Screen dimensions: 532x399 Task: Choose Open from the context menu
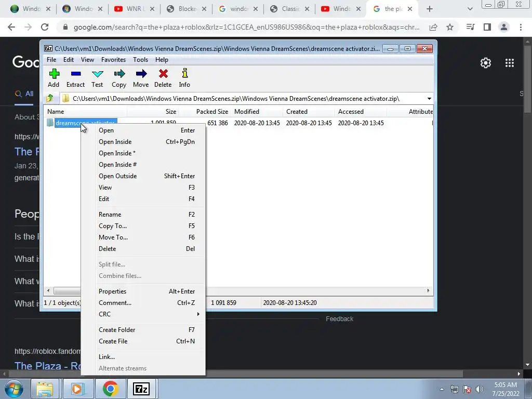click(143, 130)
